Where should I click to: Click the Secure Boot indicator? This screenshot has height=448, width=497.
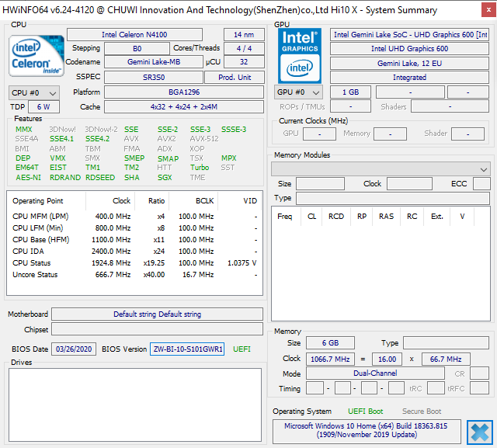click(422, 412)
